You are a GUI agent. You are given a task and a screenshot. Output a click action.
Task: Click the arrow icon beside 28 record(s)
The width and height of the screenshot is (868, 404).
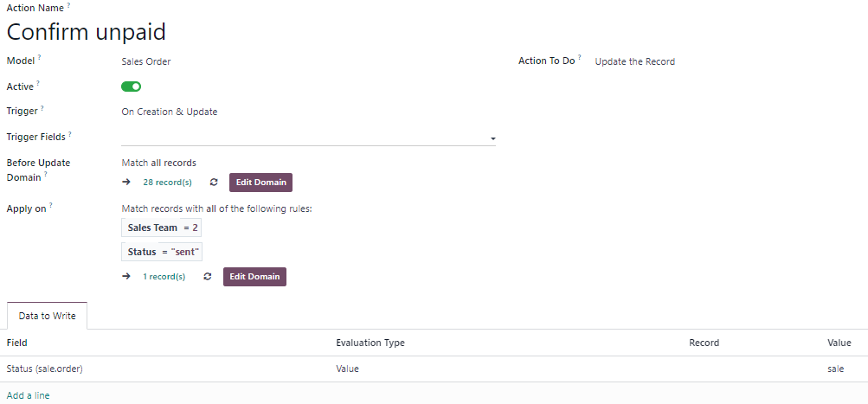pyautogui.click(x=126, y=182)
